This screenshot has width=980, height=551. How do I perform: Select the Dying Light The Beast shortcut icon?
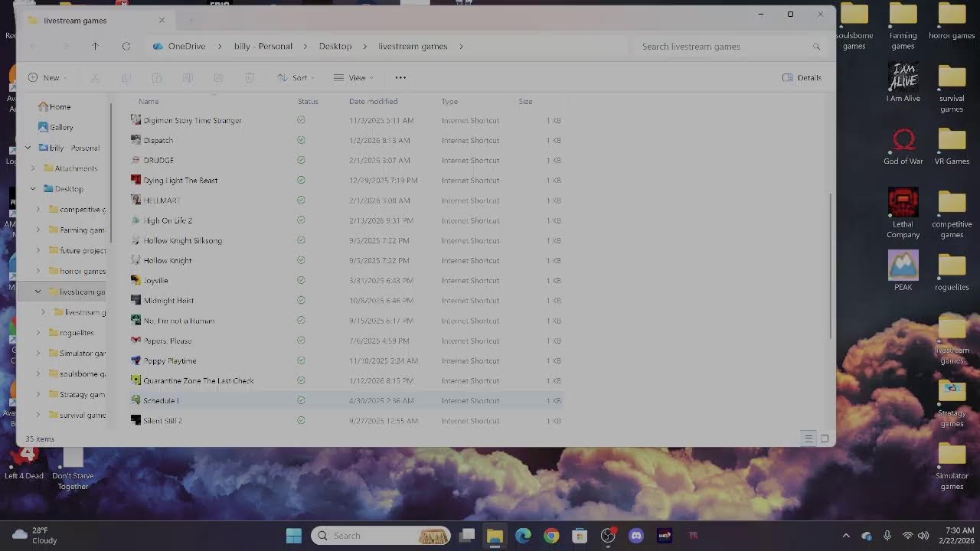pos(136,180)
